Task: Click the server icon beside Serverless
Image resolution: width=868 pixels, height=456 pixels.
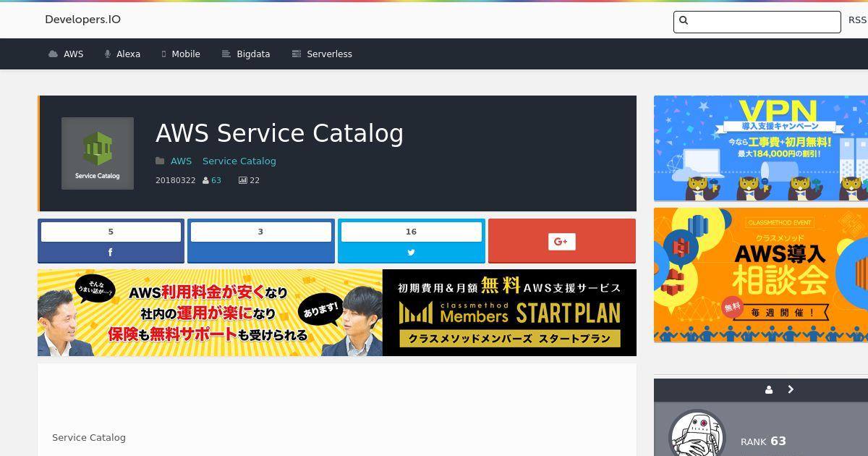Action: [296, 54]
